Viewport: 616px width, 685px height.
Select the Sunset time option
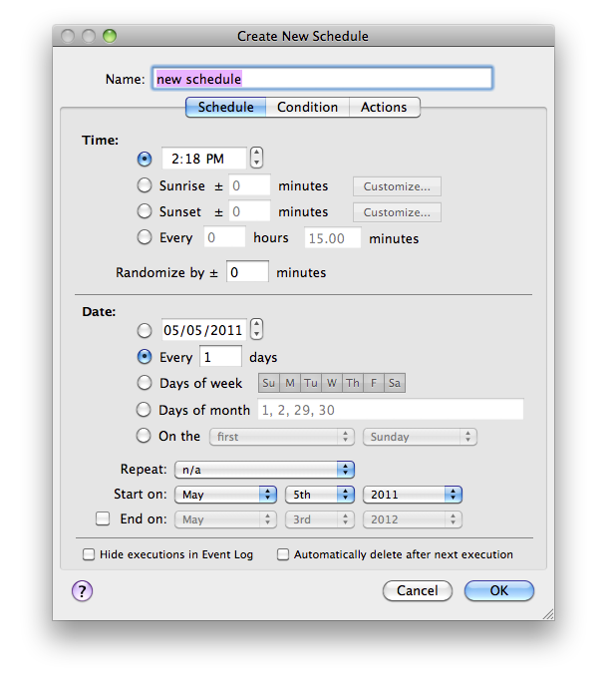click(x=145, y=211)
